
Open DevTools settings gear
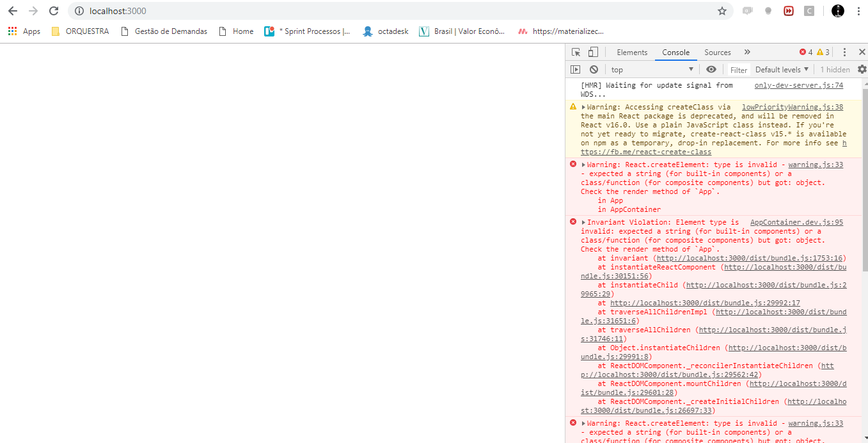tap(862, 68)
